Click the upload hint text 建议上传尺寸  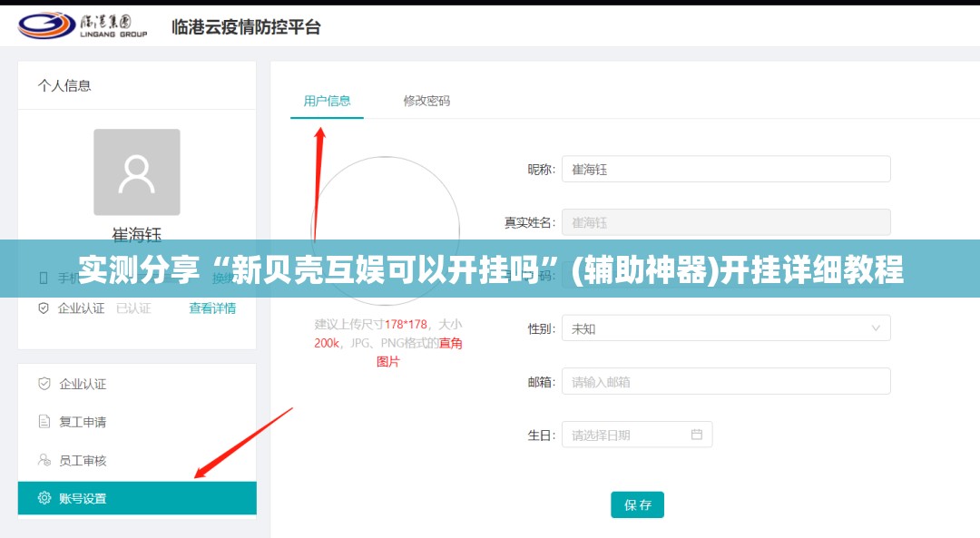coord(388,342)
